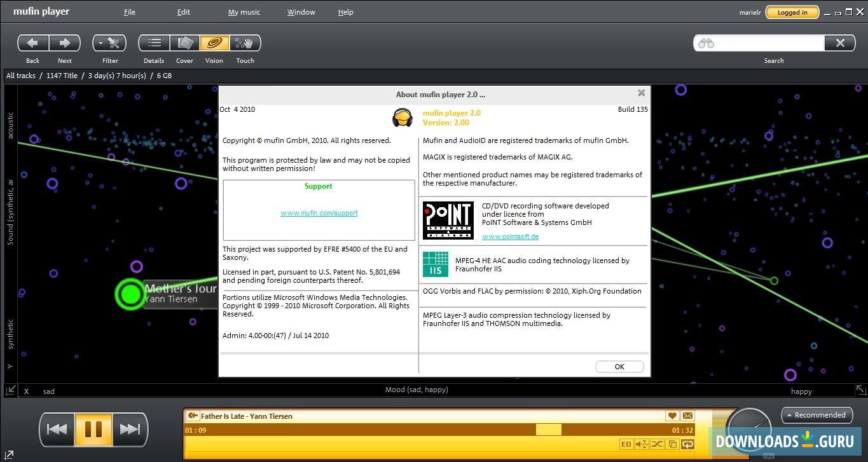Open the Window menu
Screen dimensions: 868x462
301,12
